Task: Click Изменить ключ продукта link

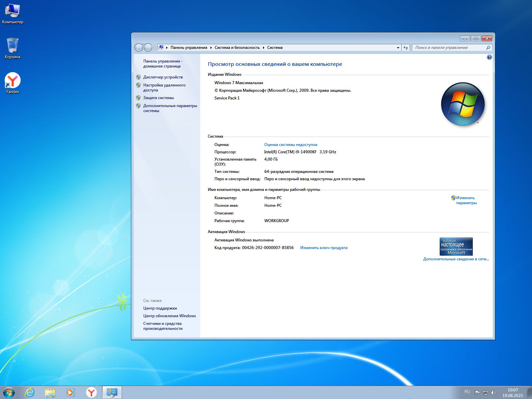Action: (x=324, y=248)
